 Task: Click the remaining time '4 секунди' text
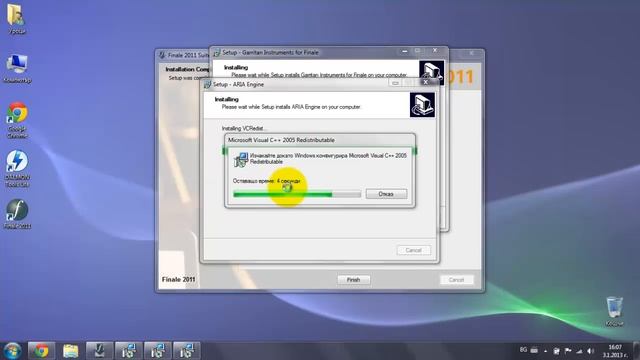click(289, 181)
